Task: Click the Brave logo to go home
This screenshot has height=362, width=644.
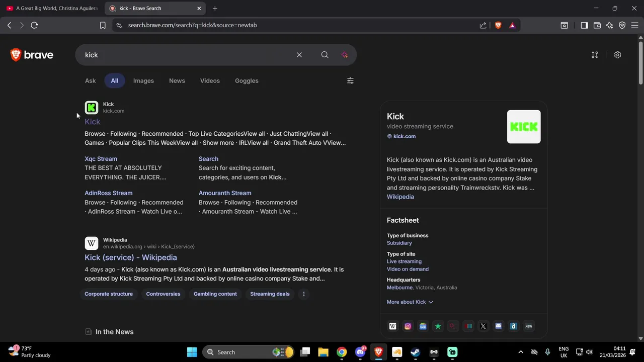Action: [x=32, y=55]
